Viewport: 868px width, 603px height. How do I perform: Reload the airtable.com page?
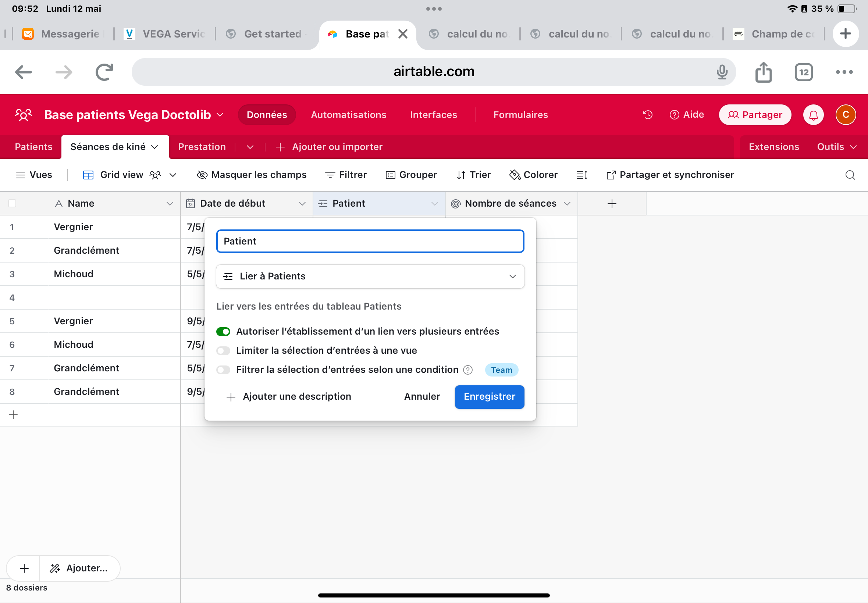pos(104,72)
